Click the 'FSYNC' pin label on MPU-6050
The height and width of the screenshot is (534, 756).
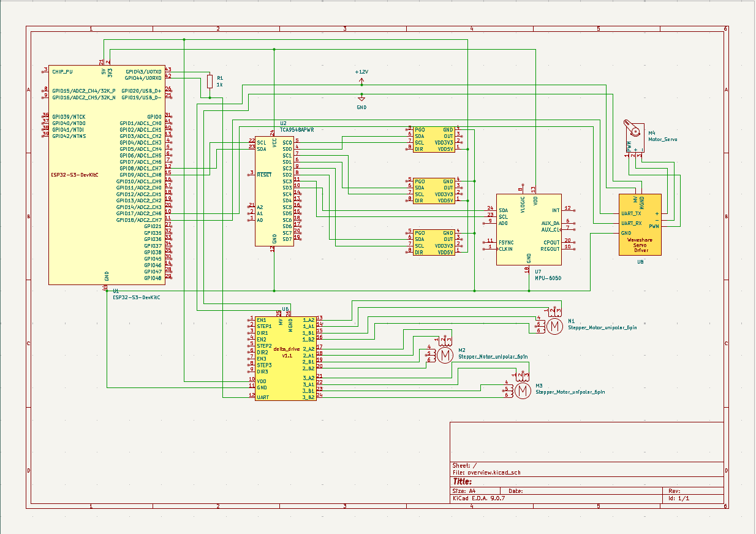click(506, 242)
